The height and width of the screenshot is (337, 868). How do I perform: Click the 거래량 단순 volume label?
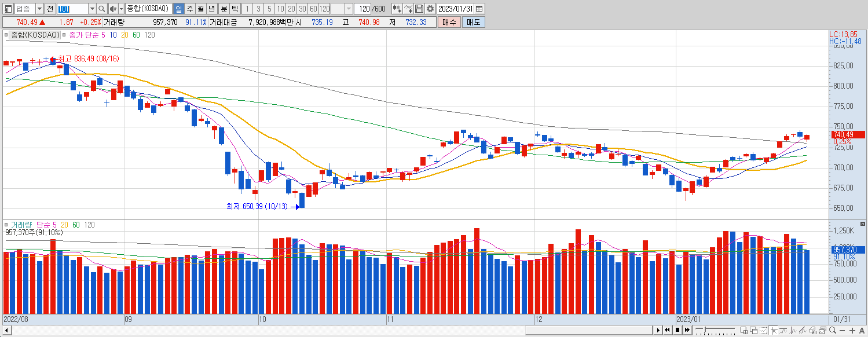coord(31,225)
